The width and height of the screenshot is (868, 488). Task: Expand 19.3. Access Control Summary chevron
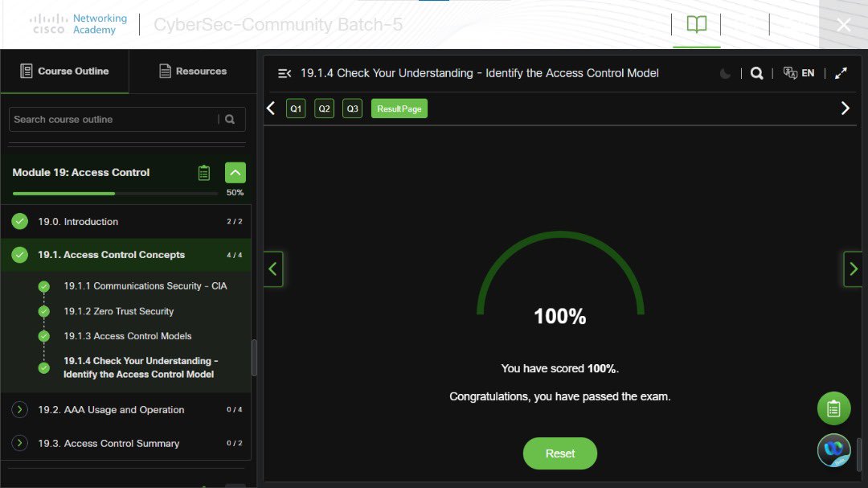pos(20,443)
